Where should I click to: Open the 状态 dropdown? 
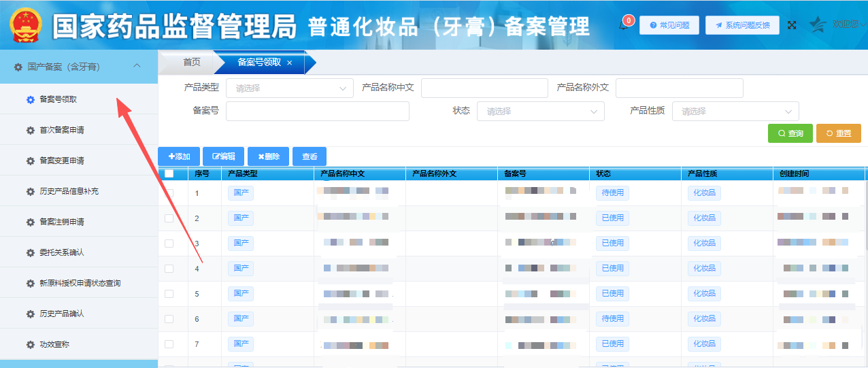tap(541, 111)
